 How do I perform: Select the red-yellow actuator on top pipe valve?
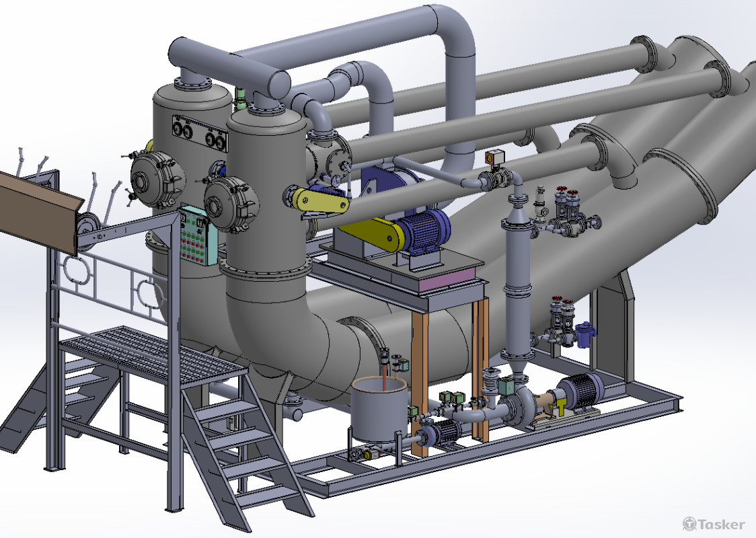[494, 157]
